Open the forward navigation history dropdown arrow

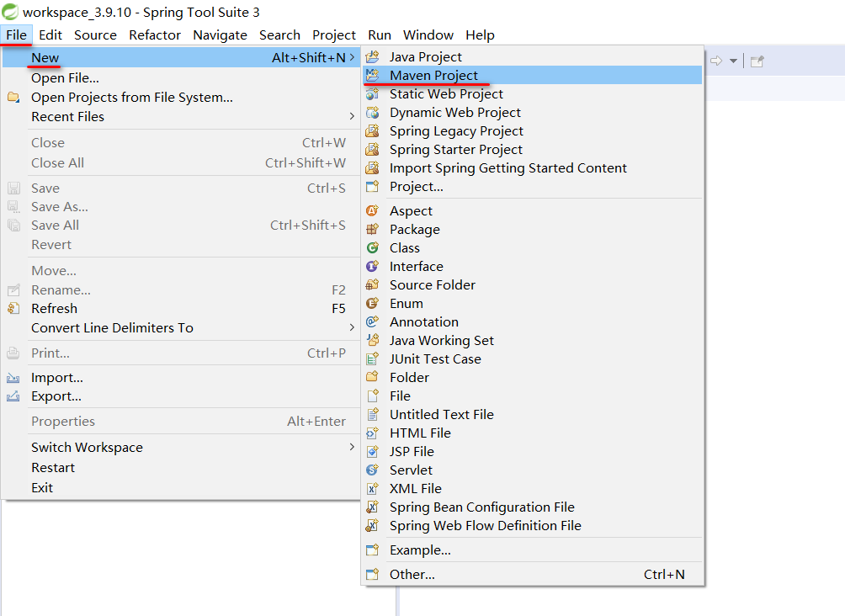(733, 61)
